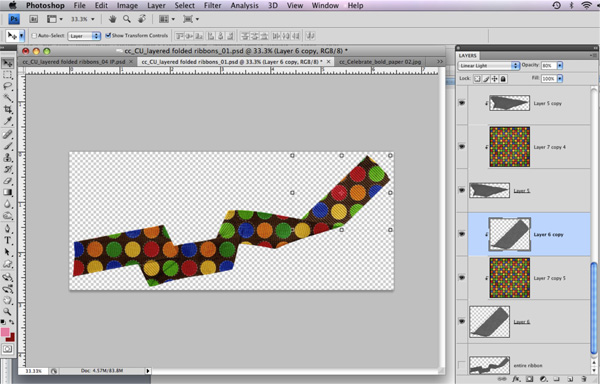
Task: Hide the Layer 6 layer
Action: click(462, 321)
